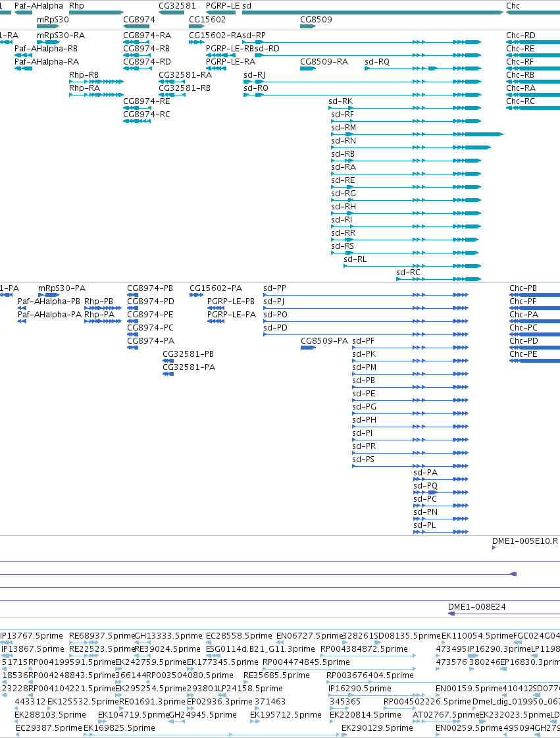Select the EC29387.5prime EST label
The width and height of the screenshot is (560, 738).
(x=49, y=728)
